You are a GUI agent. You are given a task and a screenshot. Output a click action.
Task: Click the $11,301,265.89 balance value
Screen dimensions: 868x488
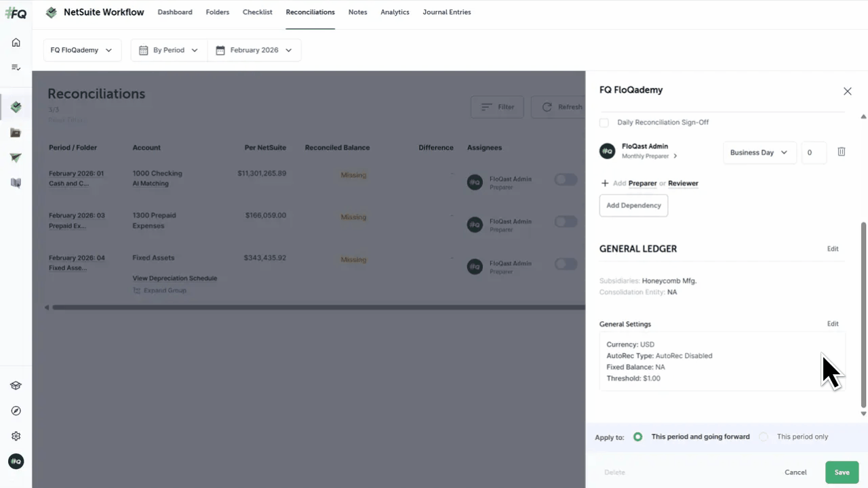click(x=262, y=174)
